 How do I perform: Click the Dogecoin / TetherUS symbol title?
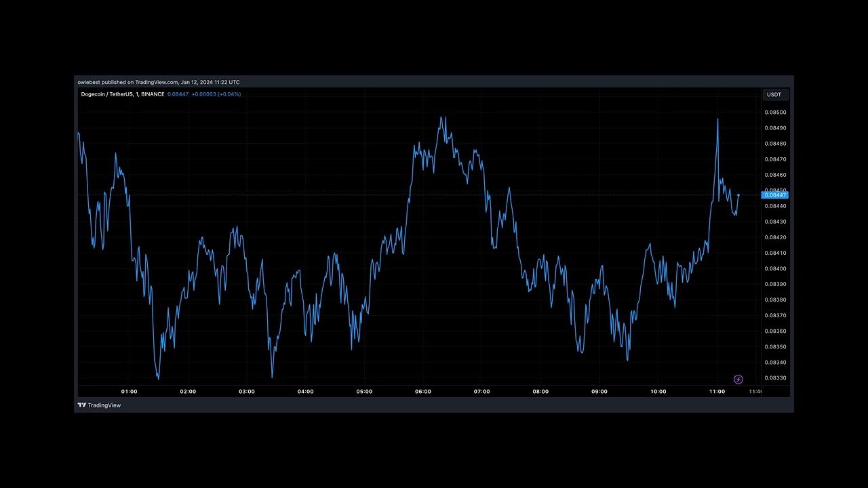(x=122, y=94)
